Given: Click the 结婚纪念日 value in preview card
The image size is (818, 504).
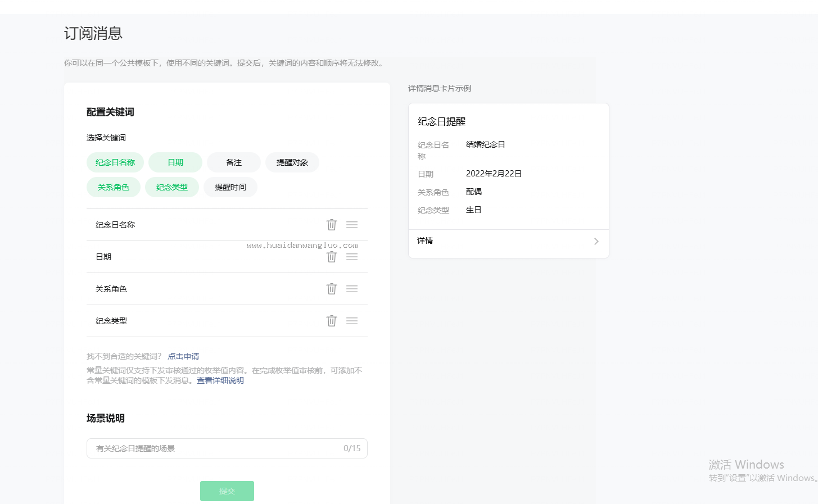Looking at the screenshot, I should point(486,144).
